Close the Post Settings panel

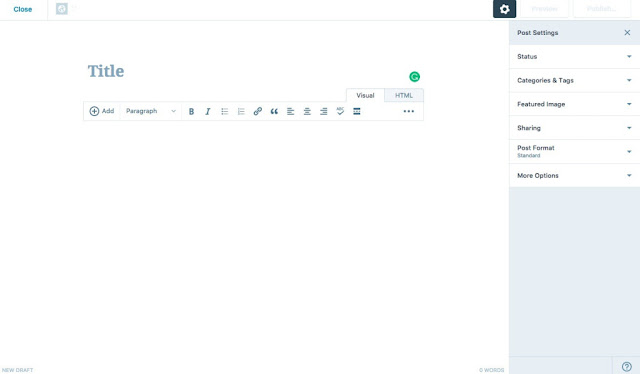coord(627,32)
